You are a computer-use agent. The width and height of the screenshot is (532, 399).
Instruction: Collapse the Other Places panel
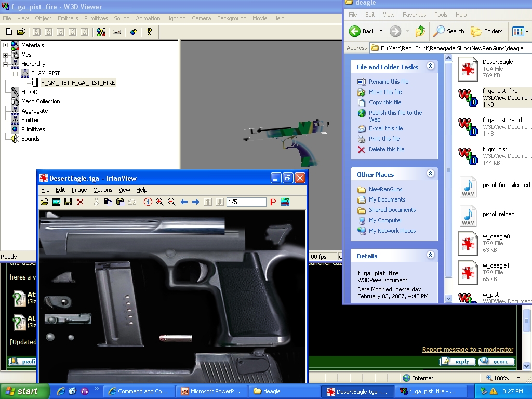pos(430,174)
